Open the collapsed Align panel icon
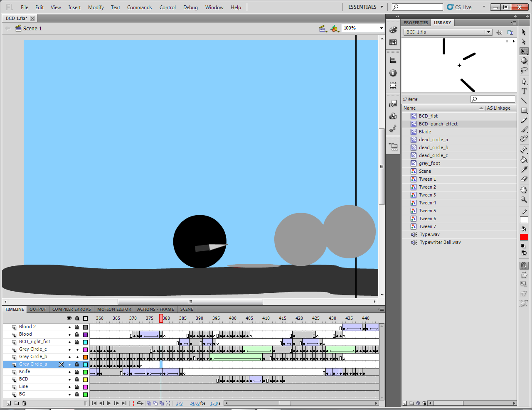This screenshot has width=532, height=410. point(393,60)
